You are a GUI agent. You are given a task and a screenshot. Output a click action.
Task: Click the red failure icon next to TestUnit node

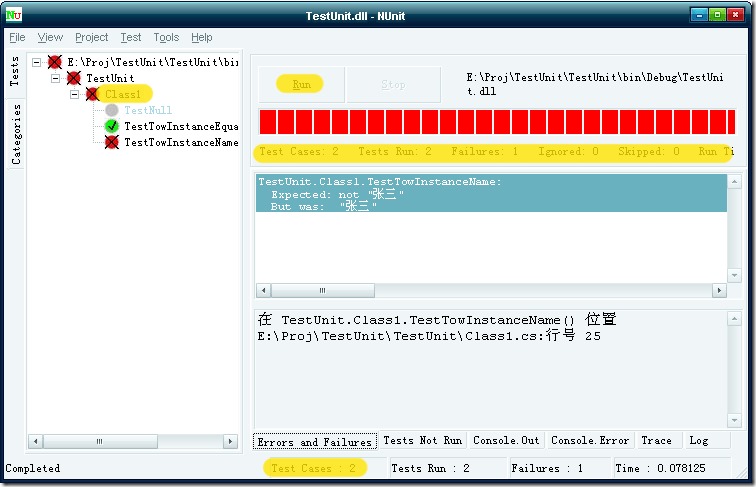coord(74,78)
